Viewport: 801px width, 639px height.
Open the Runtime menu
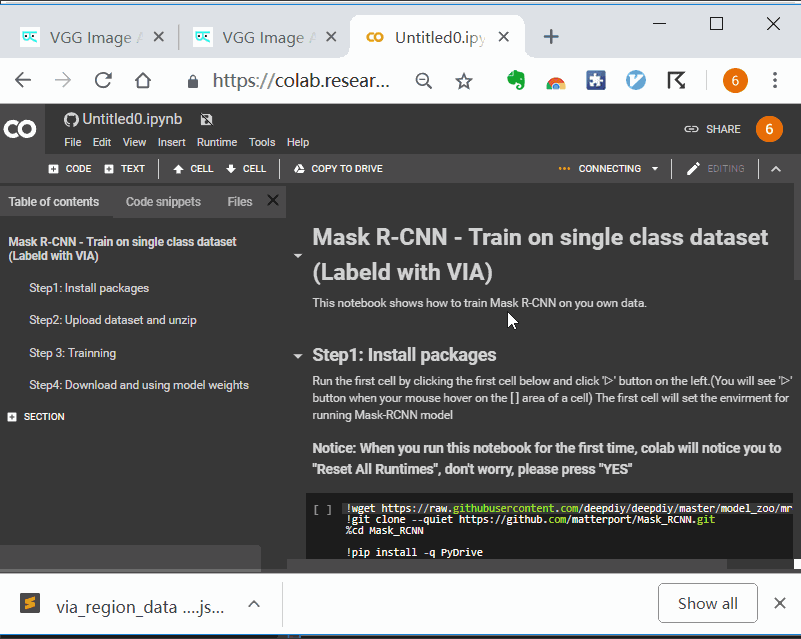point(217,143)
